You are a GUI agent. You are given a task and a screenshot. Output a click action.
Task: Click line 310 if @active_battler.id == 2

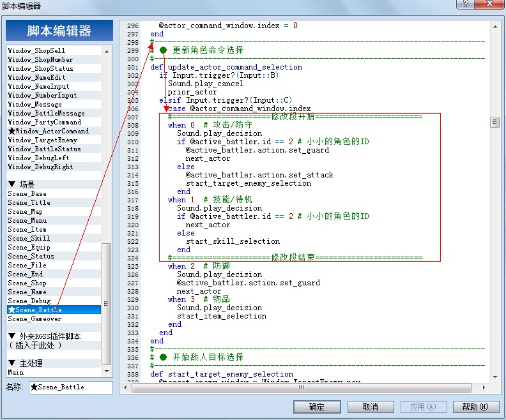(x=273, y=142)
